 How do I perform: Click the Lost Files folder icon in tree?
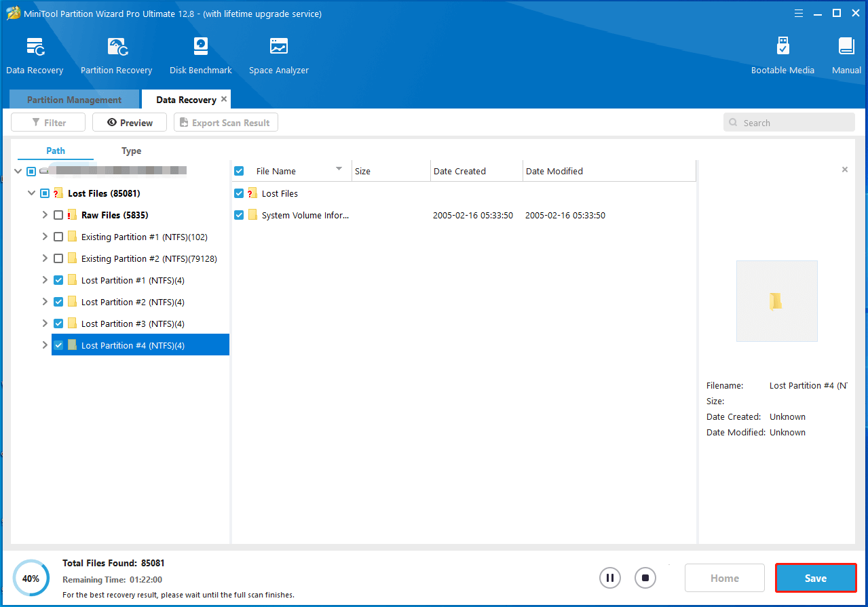pos(58,193)
